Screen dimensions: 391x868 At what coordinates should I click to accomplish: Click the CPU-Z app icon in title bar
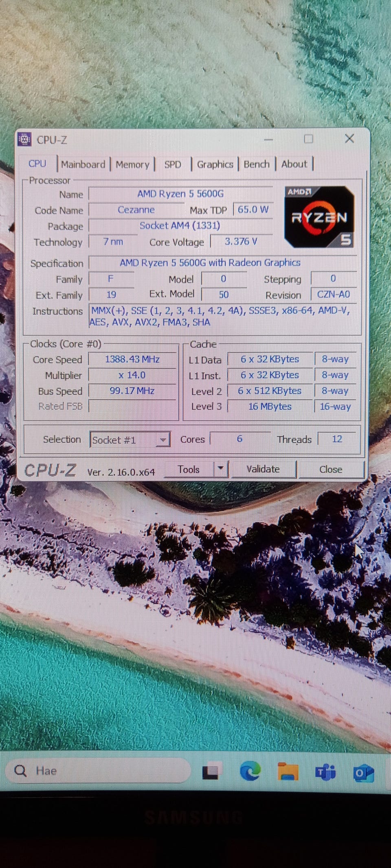tap(25, 139)
